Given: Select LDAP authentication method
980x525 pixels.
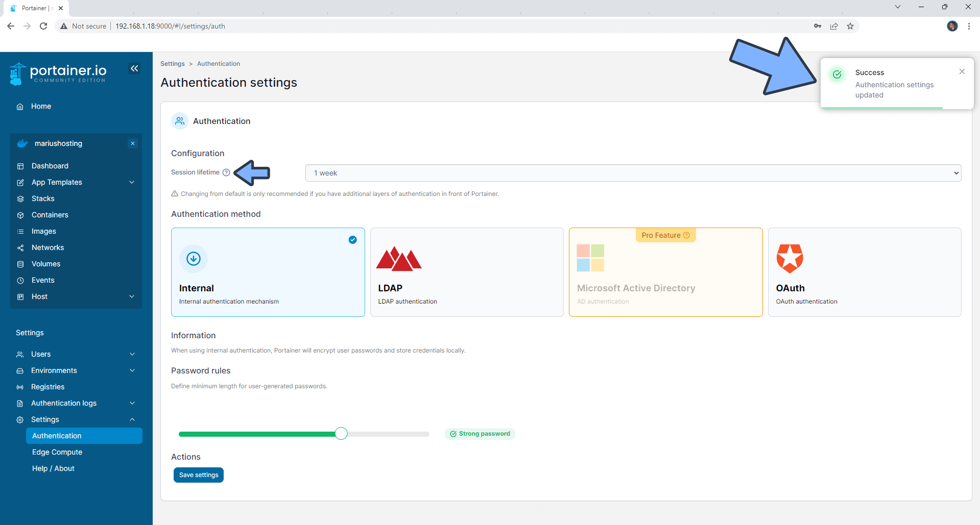Looking at the screenshot, I should tap(467, 272).
